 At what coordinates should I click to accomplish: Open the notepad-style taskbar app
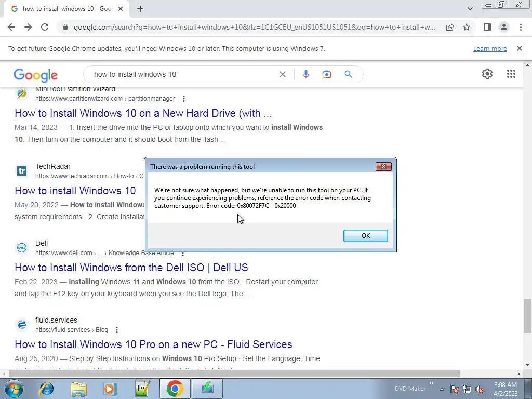(142, 389)
